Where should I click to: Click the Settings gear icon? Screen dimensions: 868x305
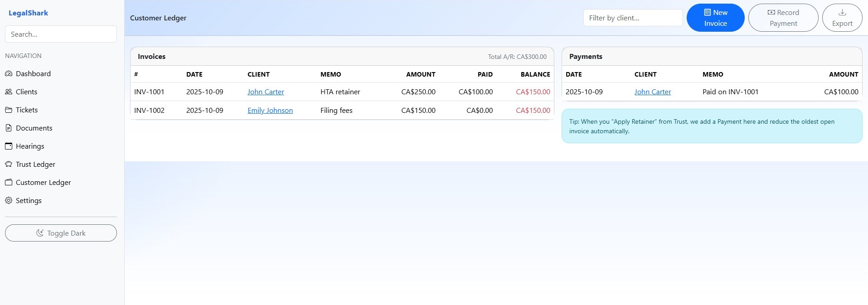(9, 200)
